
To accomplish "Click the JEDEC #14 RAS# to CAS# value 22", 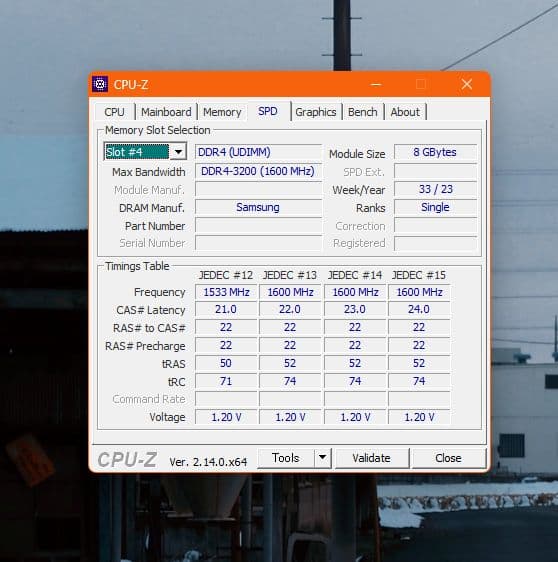I will (x=355, y=327).
